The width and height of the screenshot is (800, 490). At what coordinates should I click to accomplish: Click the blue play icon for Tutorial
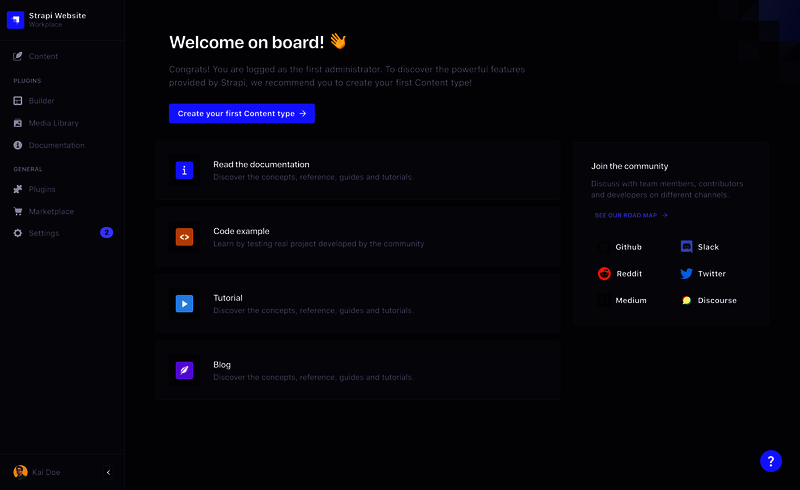185,304
